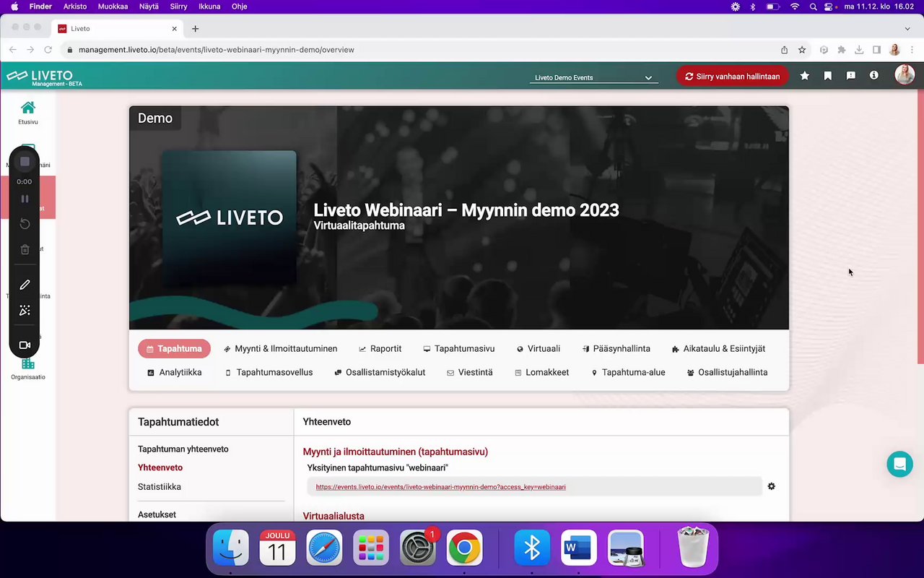Screen dimensions: 924x578
Task: Click the Liveto event logo thumbnail
Action: tap(229, 217)
